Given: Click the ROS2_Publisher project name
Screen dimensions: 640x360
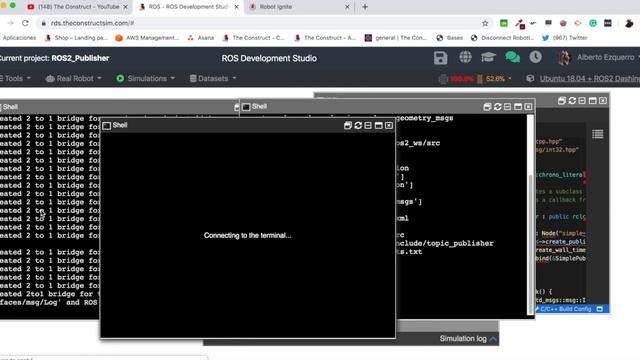Looking at the screenshot, I should pos(80,58).
